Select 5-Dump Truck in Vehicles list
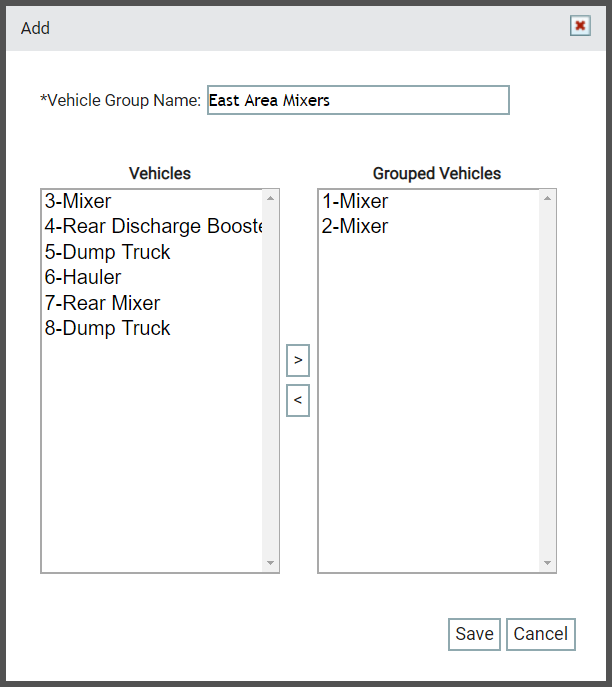 pos(152,252)
